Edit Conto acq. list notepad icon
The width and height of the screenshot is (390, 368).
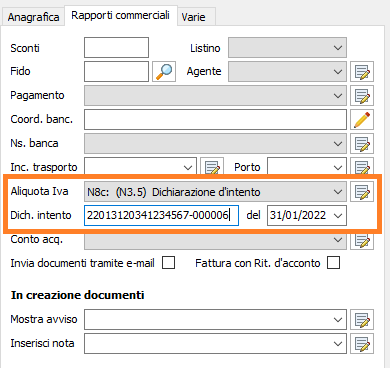click(x=362, y=241)
